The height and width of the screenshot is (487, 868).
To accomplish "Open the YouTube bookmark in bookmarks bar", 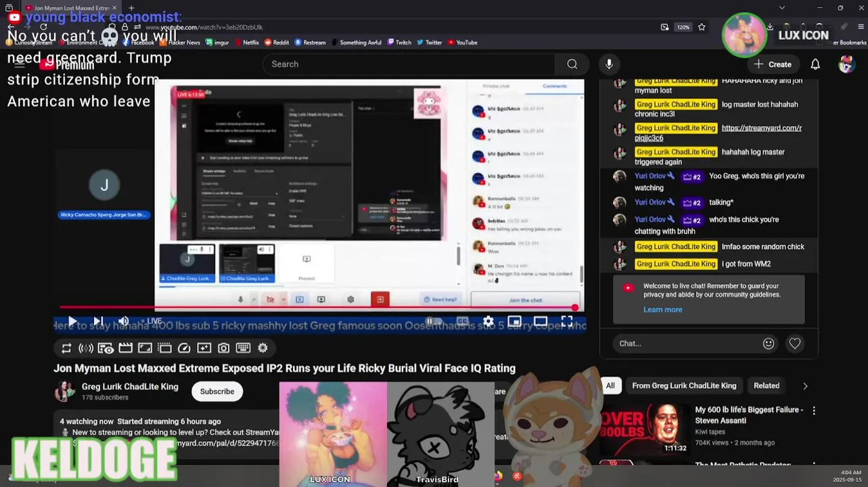I will pyautogui.click(x=462, y=43).
